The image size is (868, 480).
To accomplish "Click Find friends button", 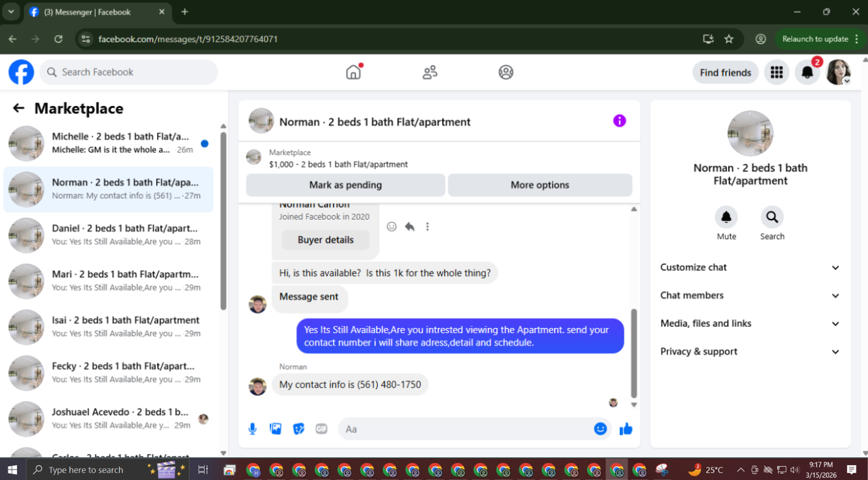I will 726,72.
